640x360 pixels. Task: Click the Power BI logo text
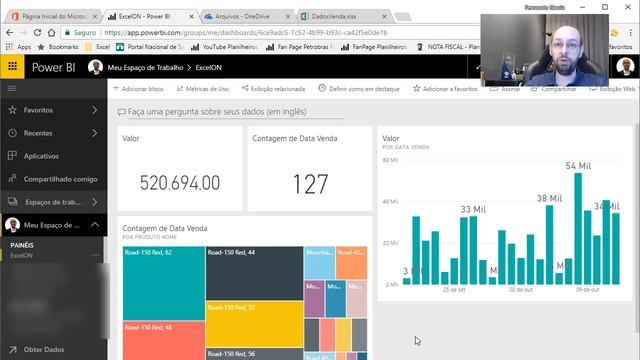[x=53, y=67]
